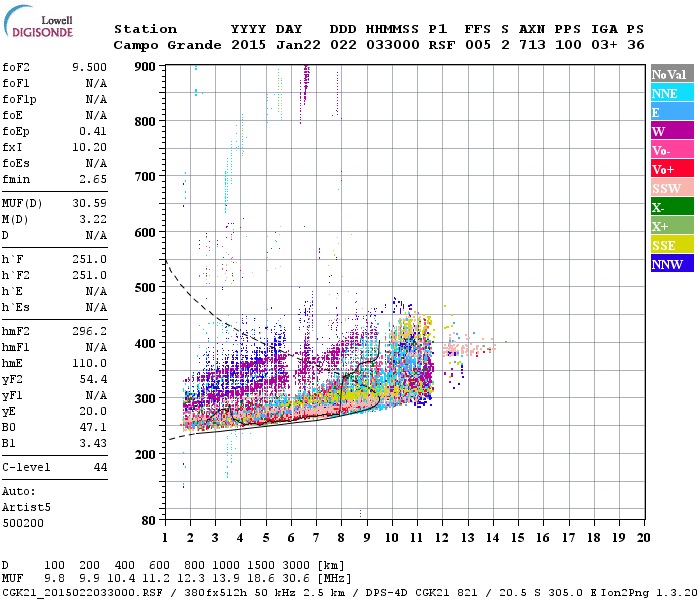
Task: Click the fxI value 10.20
Action: click(89, 147)
